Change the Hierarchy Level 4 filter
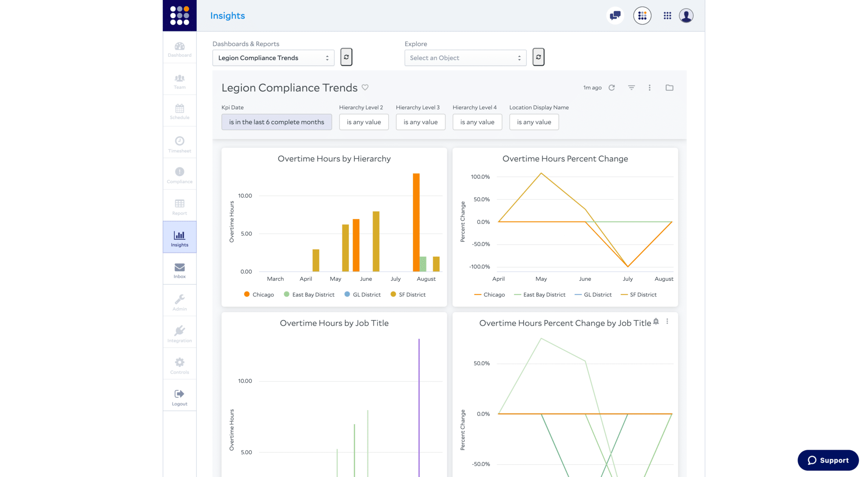 (x=477, y=122)
